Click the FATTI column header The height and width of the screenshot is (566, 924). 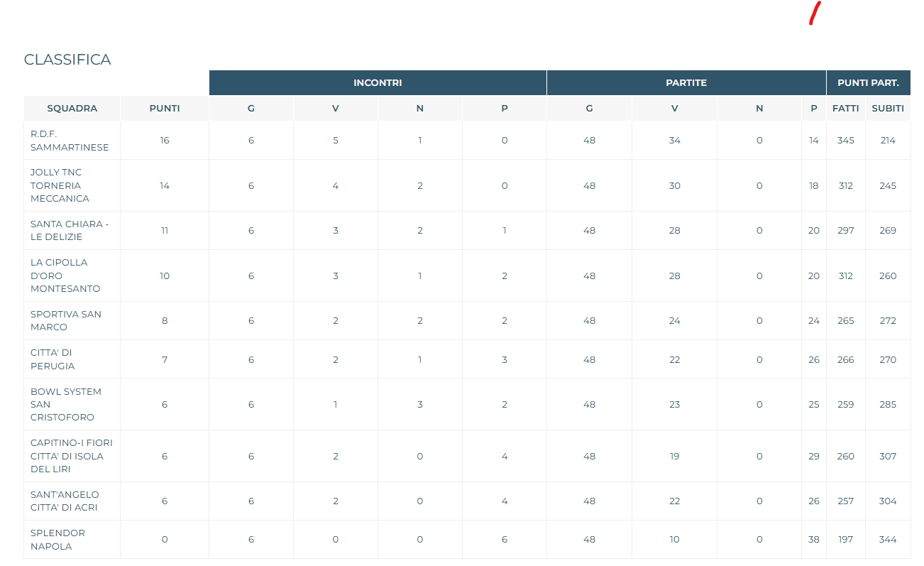point(846,109)
